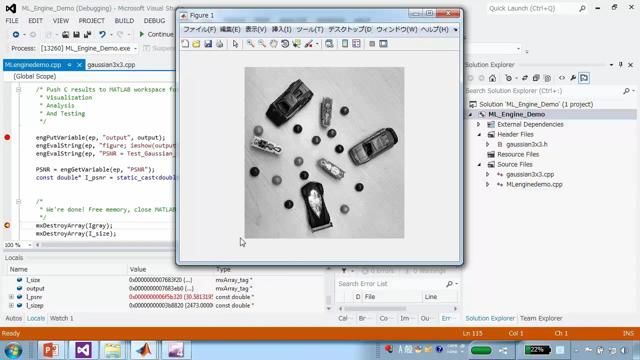Open PowerPoint from the Windows taskbar

pos(51,350)
